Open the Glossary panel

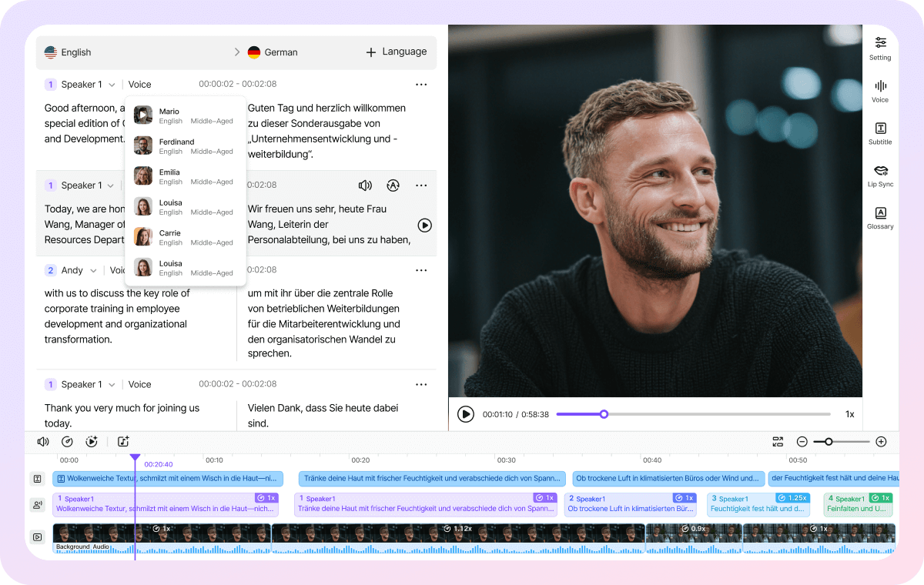tap(880, 218)
